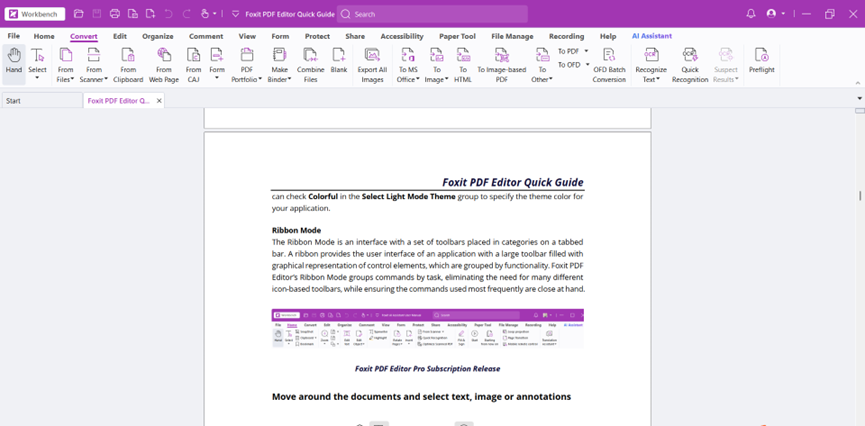Select the Hand tool

13,64
